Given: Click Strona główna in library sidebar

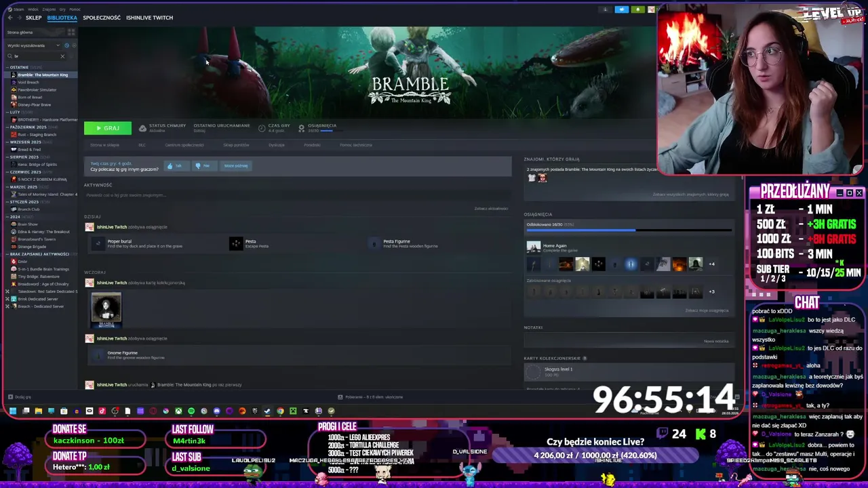Looking at the screenshot, I should [20, 33].
